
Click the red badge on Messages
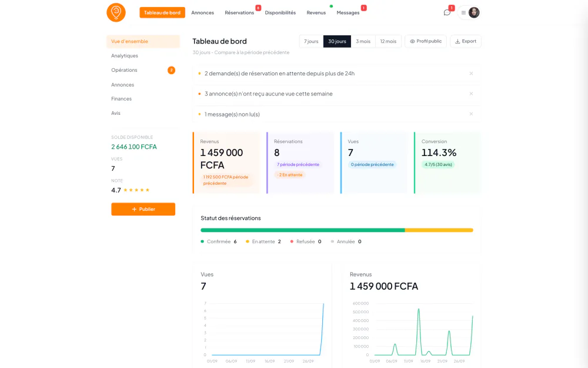tap(363, 8)
